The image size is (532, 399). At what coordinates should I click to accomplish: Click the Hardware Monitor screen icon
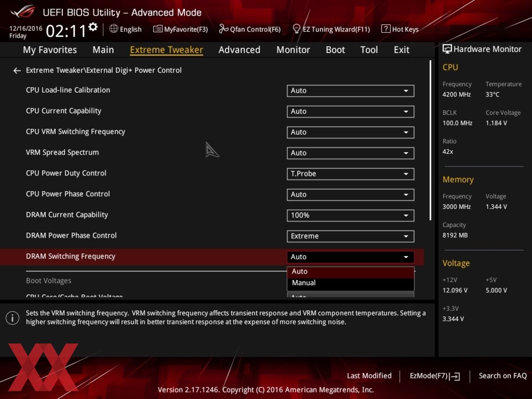tap(447, 49)
